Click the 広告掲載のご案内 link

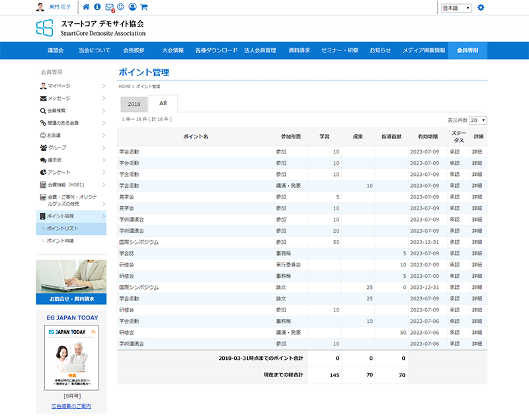(71, 406)
